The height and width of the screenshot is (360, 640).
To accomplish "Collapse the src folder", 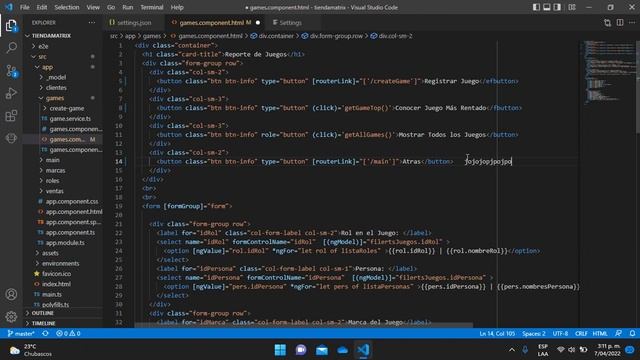I will (42, 57).
